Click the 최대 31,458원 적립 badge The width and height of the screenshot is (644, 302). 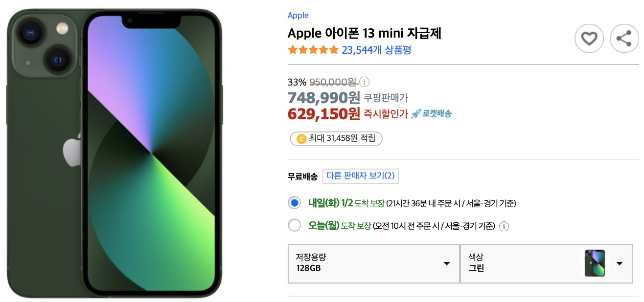336,139
